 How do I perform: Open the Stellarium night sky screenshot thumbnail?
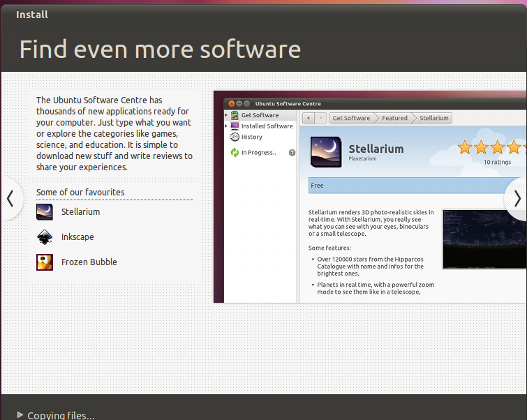[x=484, y=239]
